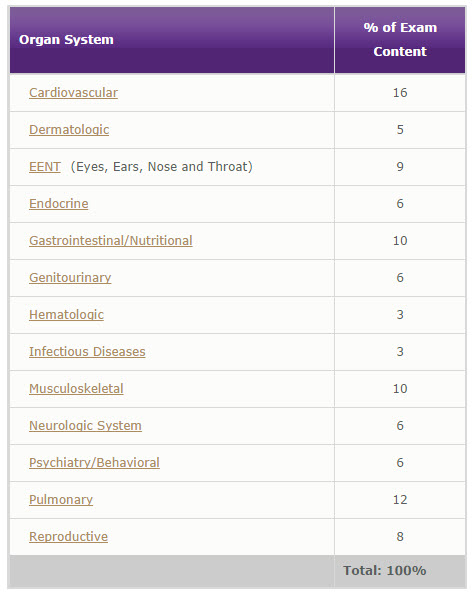
Task: Open the Psychiatry/Behavioral link
Action: pyautogui.click(x=94, y=463)
